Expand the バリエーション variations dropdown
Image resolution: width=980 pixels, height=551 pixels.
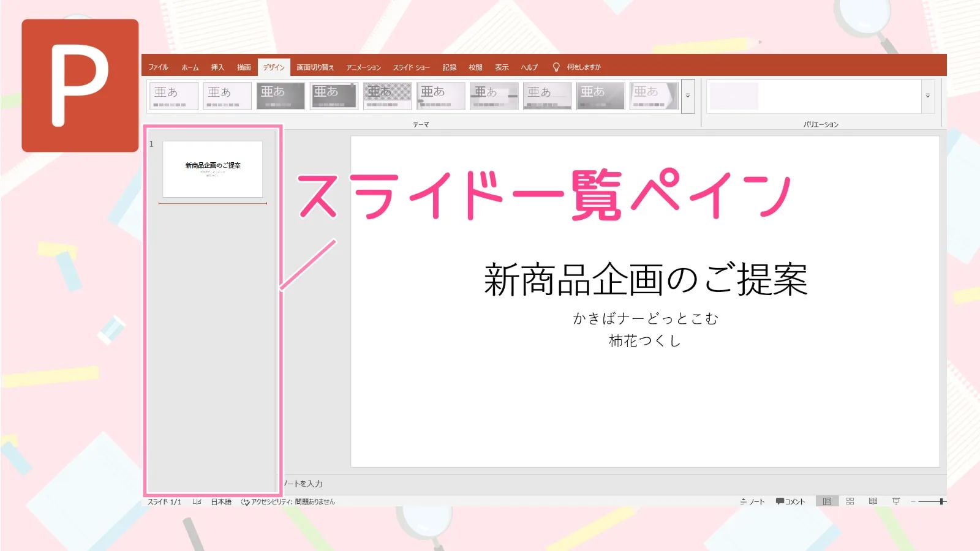[x=927, y=96]
